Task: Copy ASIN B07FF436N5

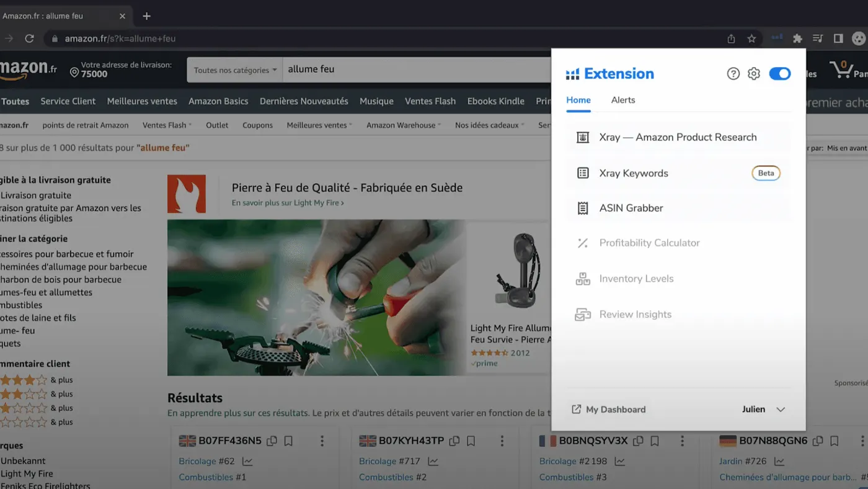Action: click(x=272, y=441)
